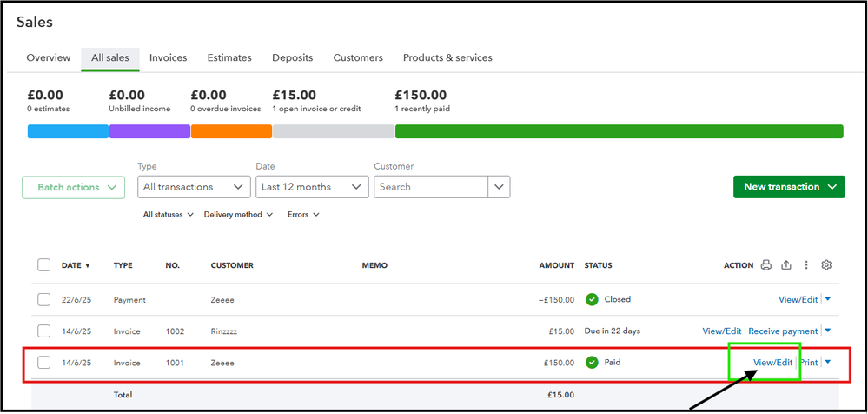Click the print list icon

pos(765,265)
